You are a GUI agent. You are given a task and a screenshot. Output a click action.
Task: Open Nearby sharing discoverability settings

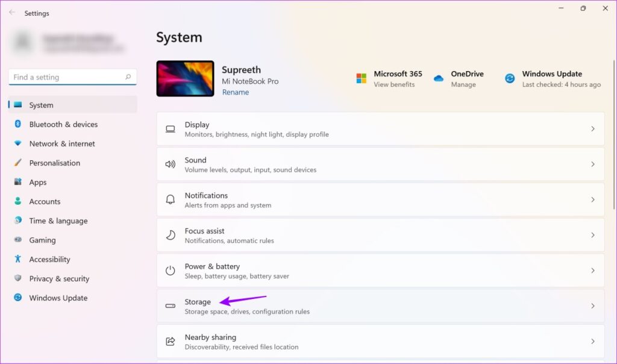coord(381,342)
